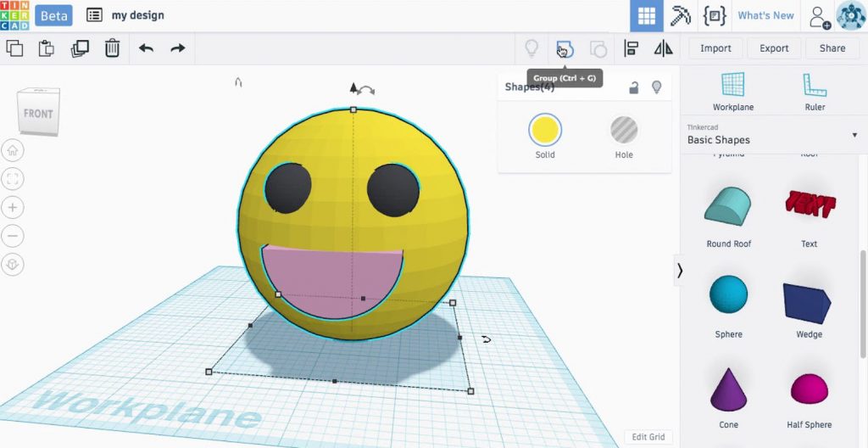This screenshot has width=868, height=448.
Task: Toggle the lock editing padlock icon
Action: pyautogui.click(x=633, y=87)
